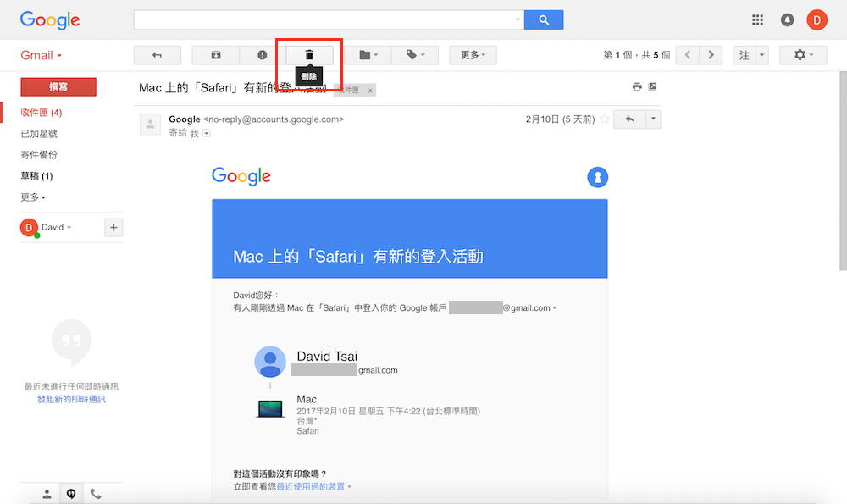Open the Gmail product switcher dropdown
Image resolution: width=847 pixels, height=504 pixels.
(x=41, y=55)
